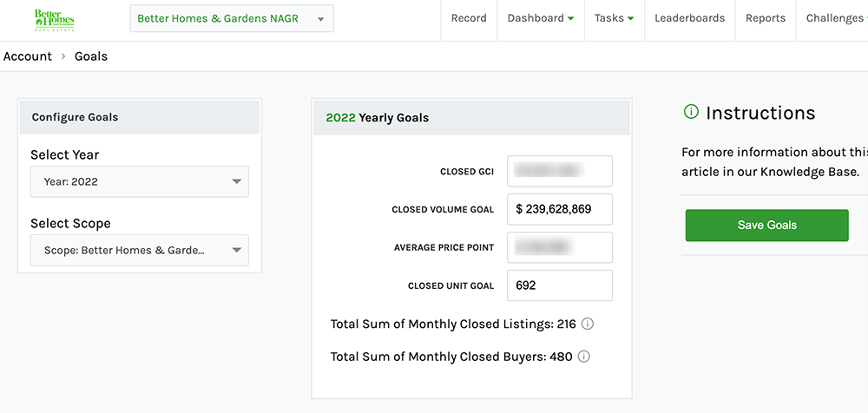868x413 pixels.
Task: Click Total Sum of Monthly Closed Buyers text
Action: [451, 357]
